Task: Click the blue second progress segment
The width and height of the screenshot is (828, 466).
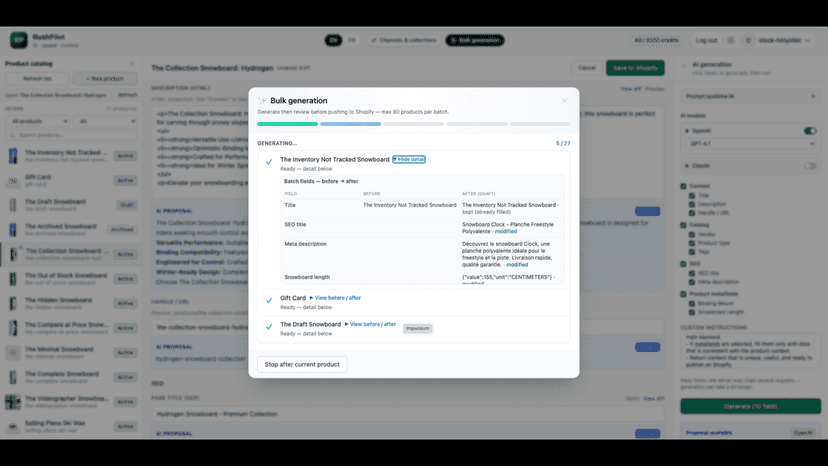Action: click(x=351, y=124)
